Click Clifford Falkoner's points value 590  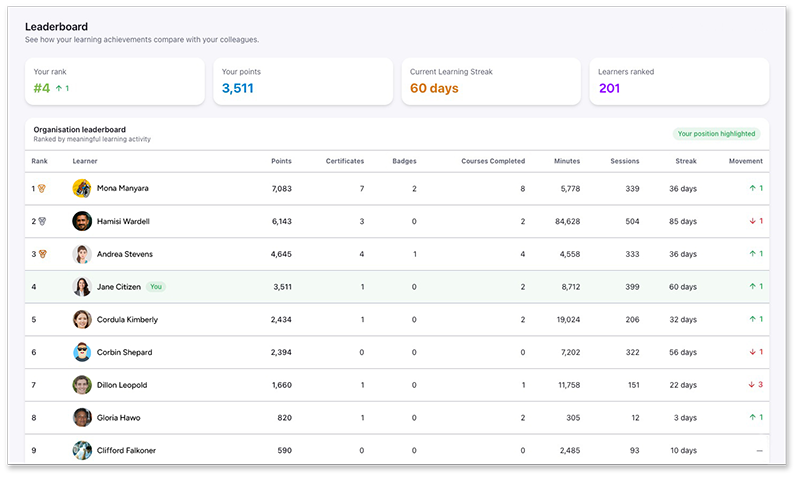pyautogui.click(x=284, y=450)
